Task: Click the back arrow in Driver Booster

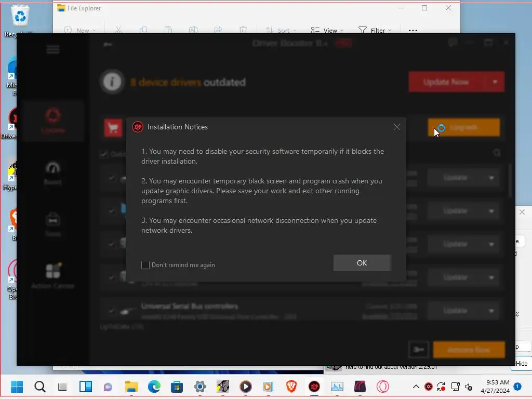Action: pos(108,44)
